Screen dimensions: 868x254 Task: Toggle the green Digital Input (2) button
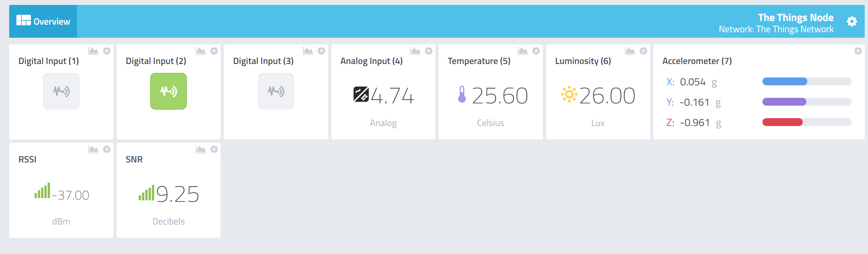168,91
